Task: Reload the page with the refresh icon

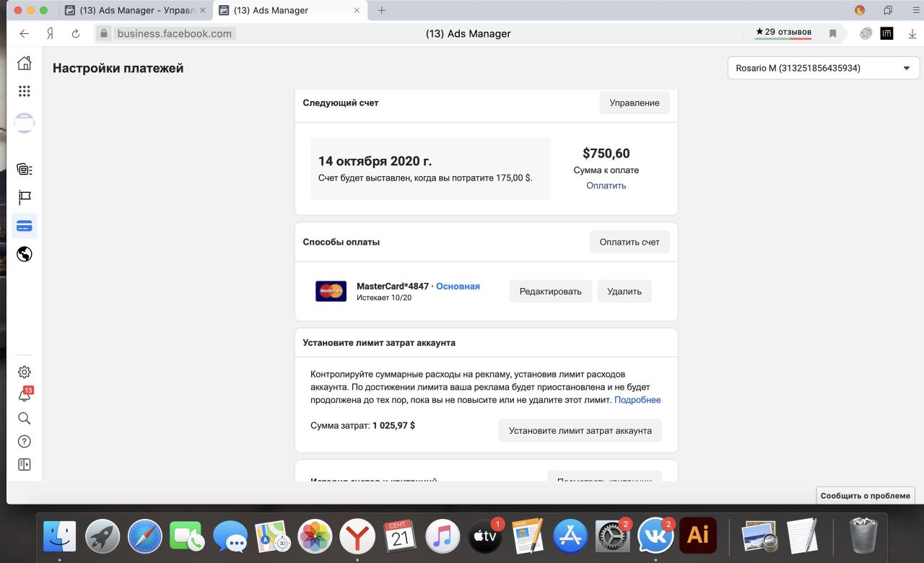Action: pyautogui.click(x=75, y=33)
